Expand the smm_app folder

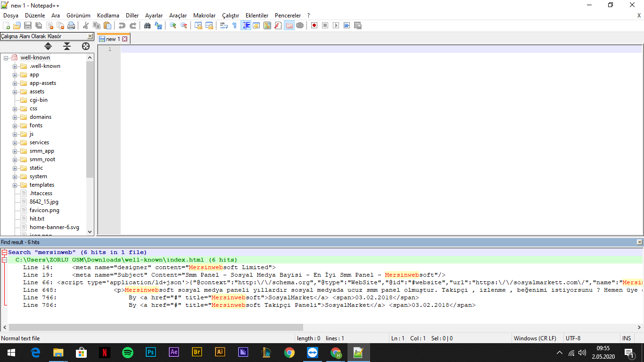pyautogui.click(x=15, y=151)
